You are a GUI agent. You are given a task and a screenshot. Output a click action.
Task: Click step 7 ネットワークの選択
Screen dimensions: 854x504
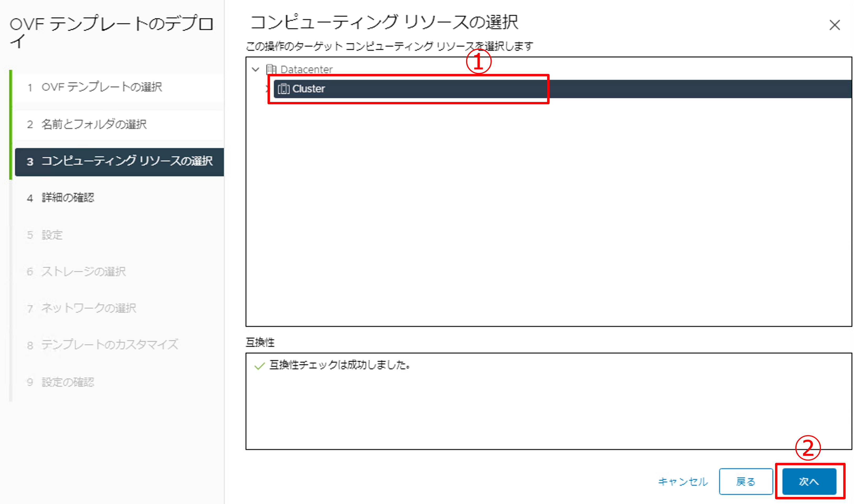coord(88,308)
